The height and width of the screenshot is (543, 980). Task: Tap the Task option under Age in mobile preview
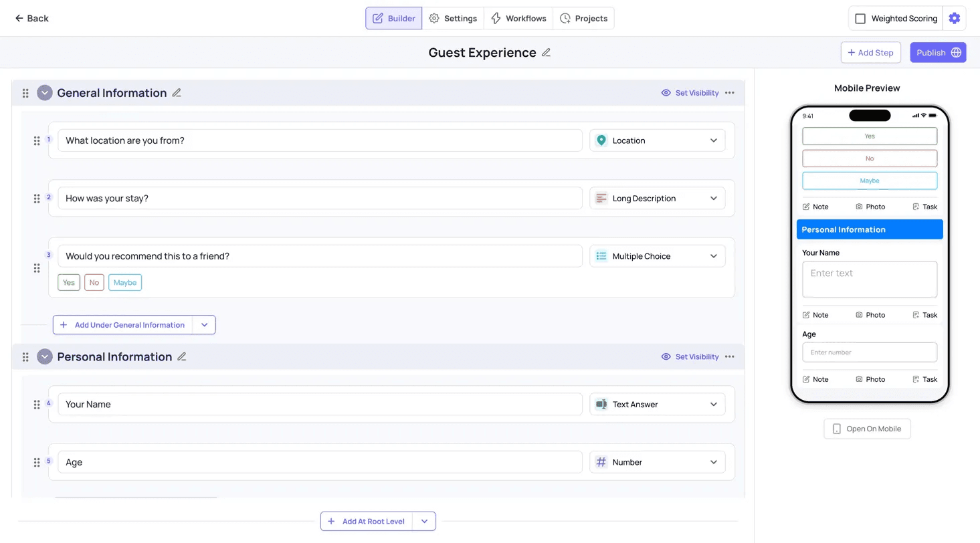pos(925,379)
